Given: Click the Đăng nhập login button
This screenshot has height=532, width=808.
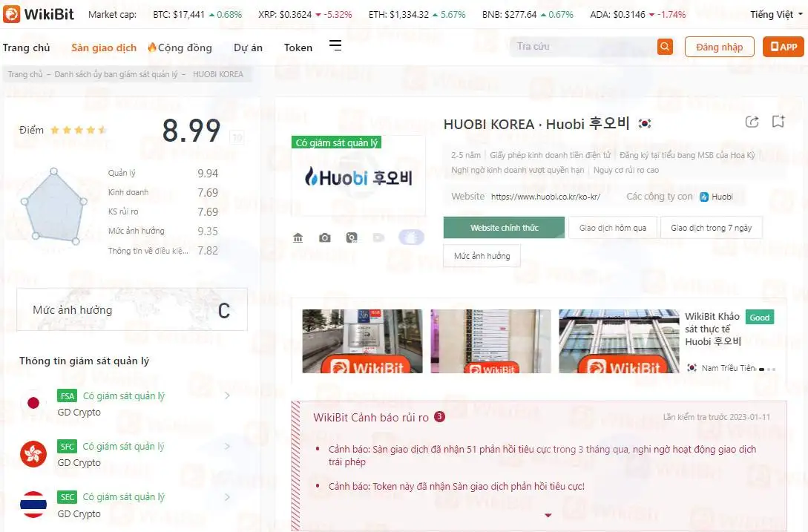Looking at the screenshot, I should click(720, 47).
